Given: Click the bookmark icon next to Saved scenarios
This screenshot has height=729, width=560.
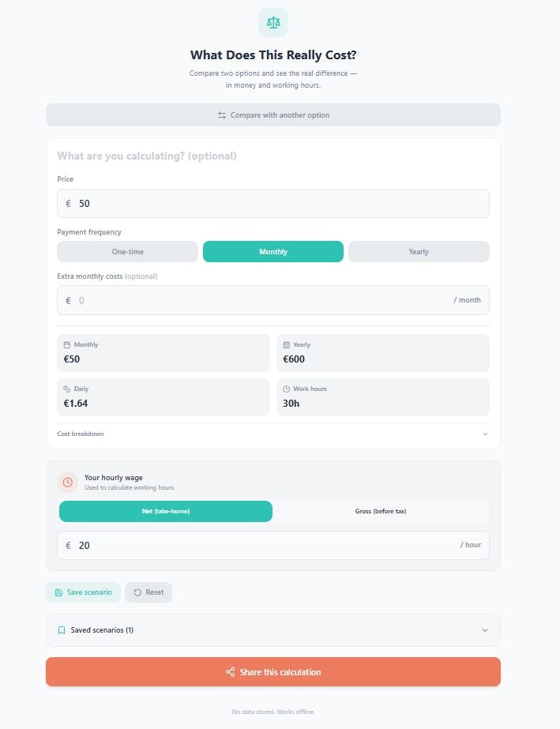Looking at the screenshot, I should [x=62, y=630].
